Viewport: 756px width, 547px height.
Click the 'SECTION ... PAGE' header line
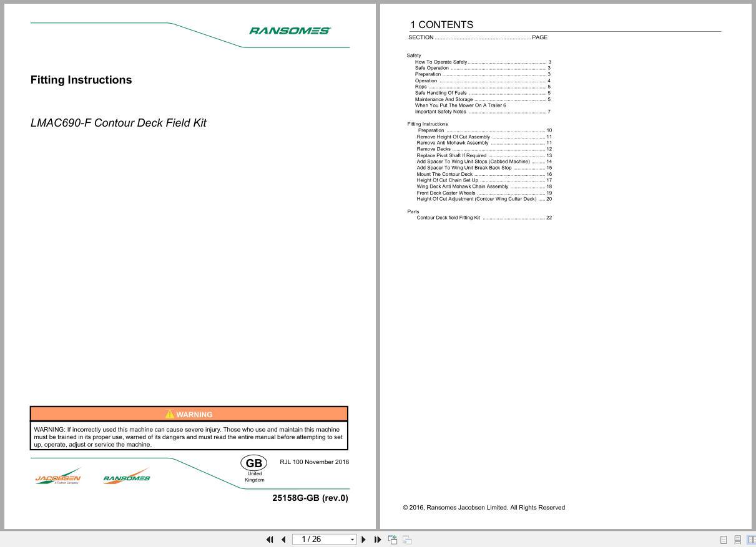478,37
